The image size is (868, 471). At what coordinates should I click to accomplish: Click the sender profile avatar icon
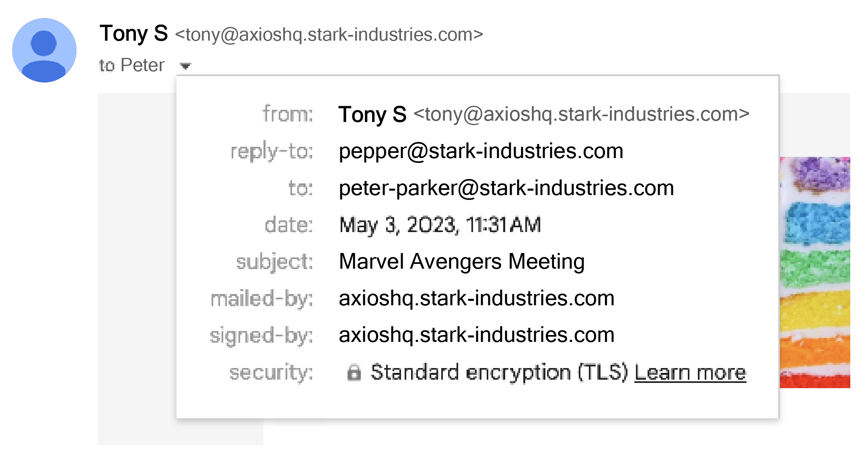(x=44, y=50)
